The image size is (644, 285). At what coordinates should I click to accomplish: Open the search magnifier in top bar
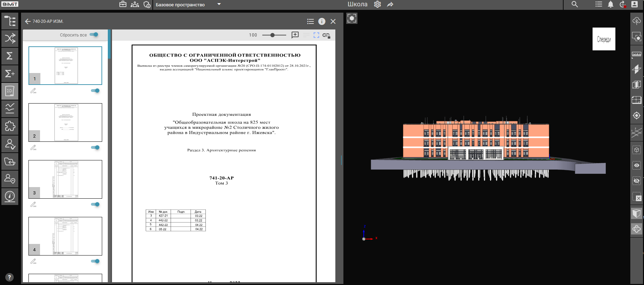click(x=575, y=4)
